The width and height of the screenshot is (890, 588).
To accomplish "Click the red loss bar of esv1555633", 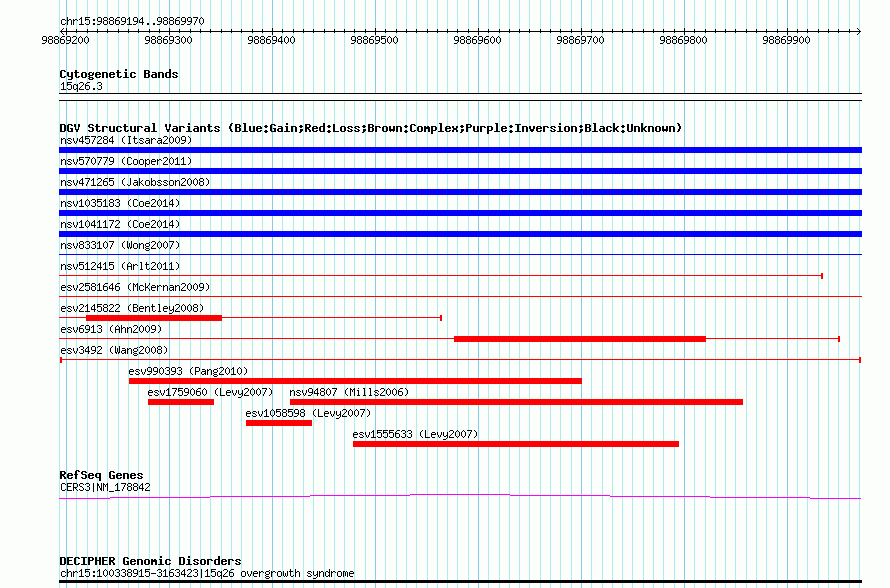I will pyautogui.click(x=516, y=444).
